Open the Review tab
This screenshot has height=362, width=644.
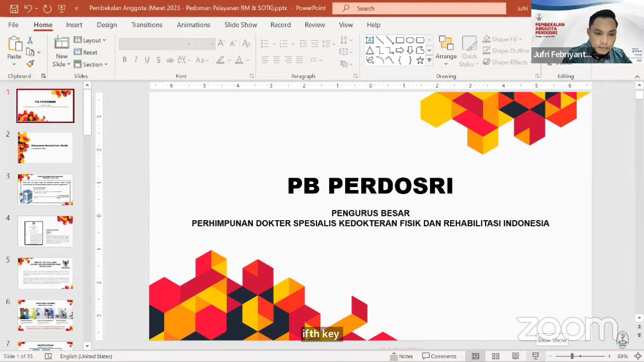tap(315, 25)
